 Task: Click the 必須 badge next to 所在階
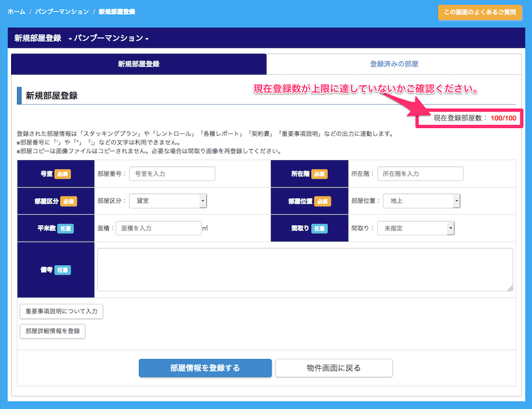(x=319, y=174)
